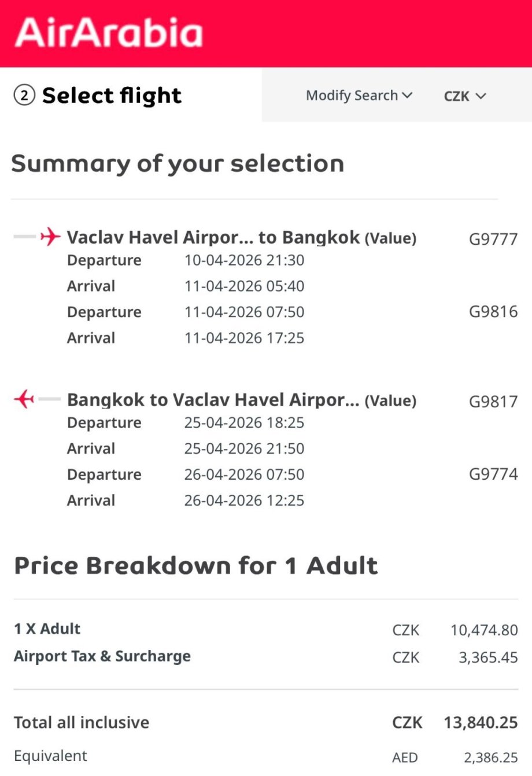Click the Price Breakdown for 1 Adult heading
Image resolution: width=532 pixels, height=776 pixels.
196,565
